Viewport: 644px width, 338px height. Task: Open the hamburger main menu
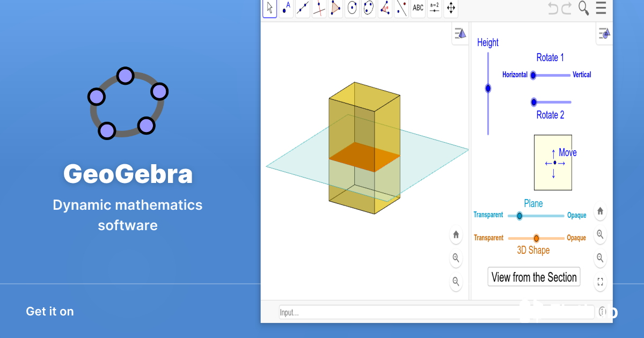tap(601, 8)
